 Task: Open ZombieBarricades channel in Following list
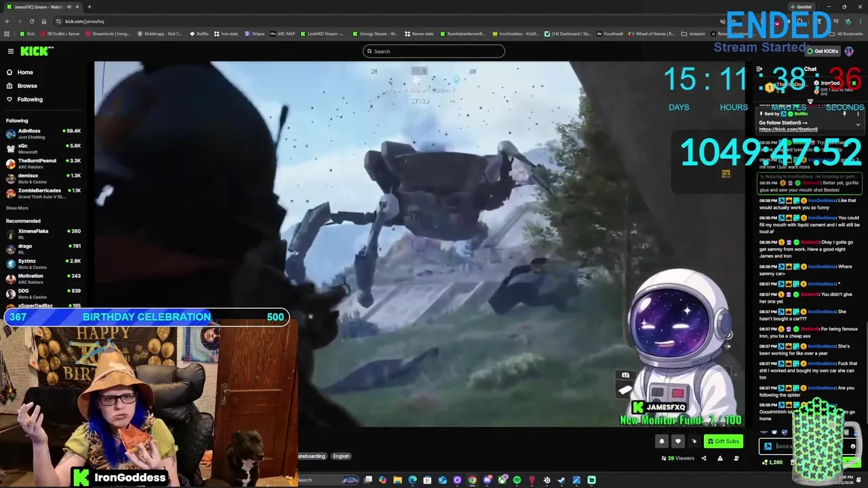coord(43,192)
